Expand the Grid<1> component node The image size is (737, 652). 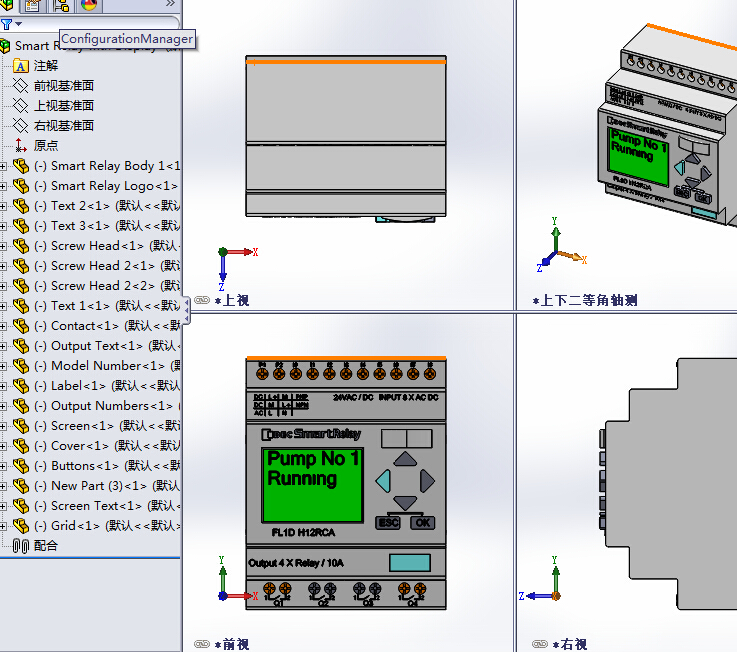click(x=4, y=526)
